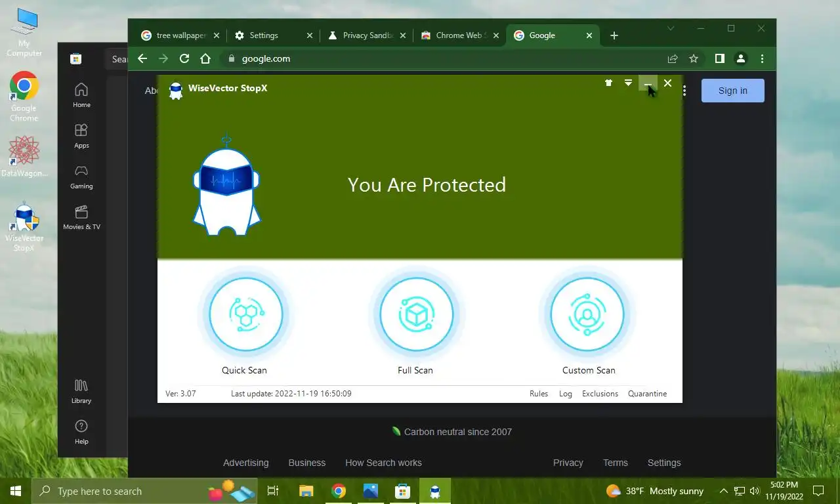Open Chrome tab search chevron
This screenshot has height=504, width=840.
671,28
